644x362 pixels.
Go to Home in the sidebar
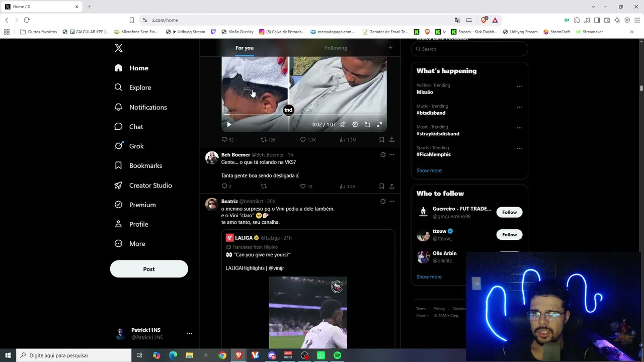(x=131, y=68)
